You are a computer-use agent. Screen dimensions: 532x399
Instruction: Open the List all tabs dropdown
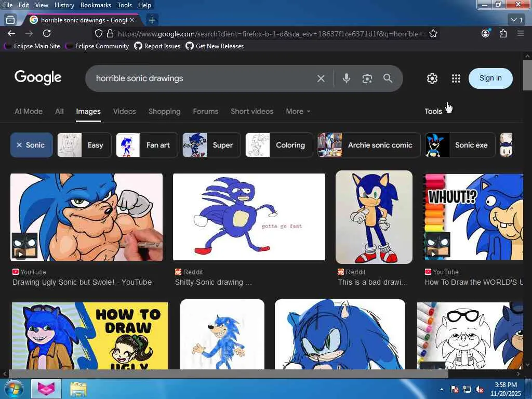tap(517, 20)
